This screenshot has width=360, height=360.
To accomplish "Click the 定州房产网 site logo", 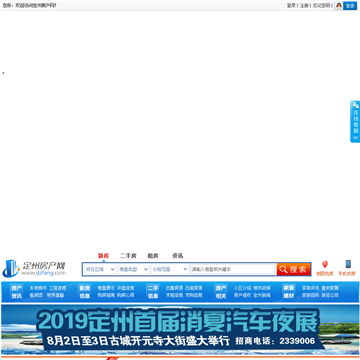I will coord(34,269).
